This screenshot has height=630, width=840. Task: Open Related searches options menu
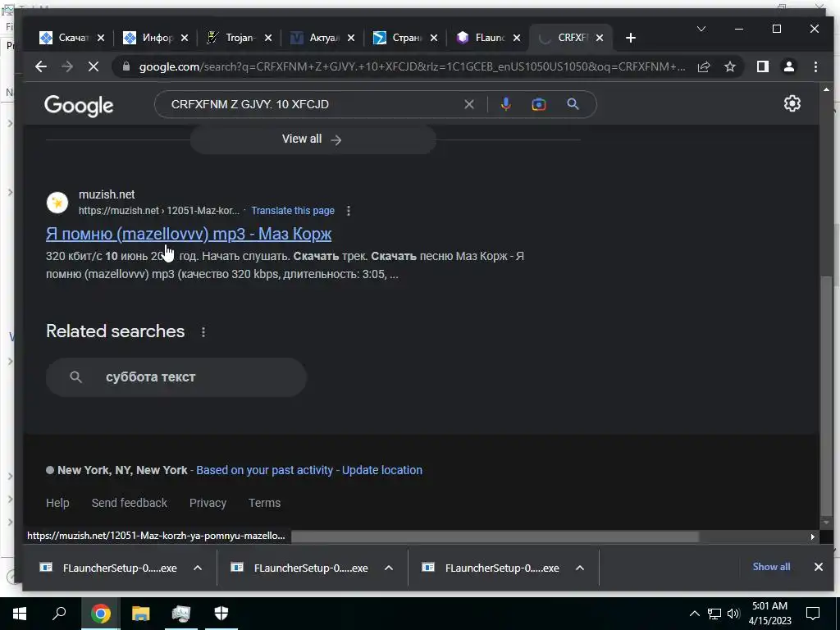203,332
